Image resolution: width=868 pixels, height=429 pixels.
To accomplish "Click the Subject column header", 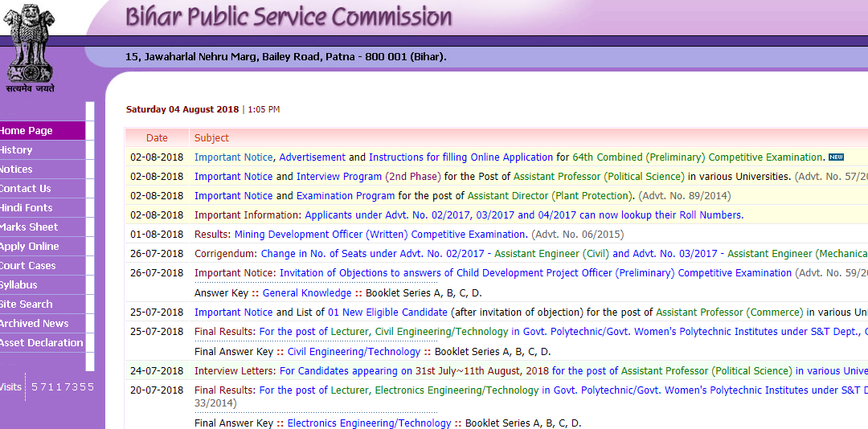I will pos(211,138).
